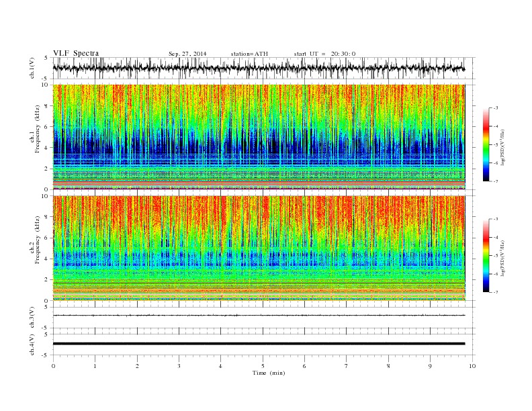Screen dimensions: 532x411
Task: Click the "-5" tick on ch.2 colorbar
Action: 495,255
